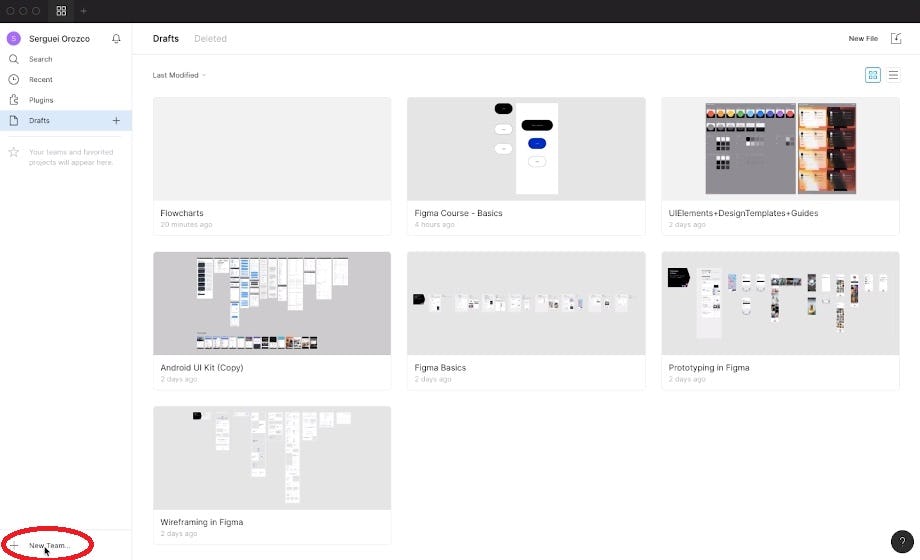920x560 pixels.
Task: Open a new tab with plus button
Action: (x=84, y=11)
